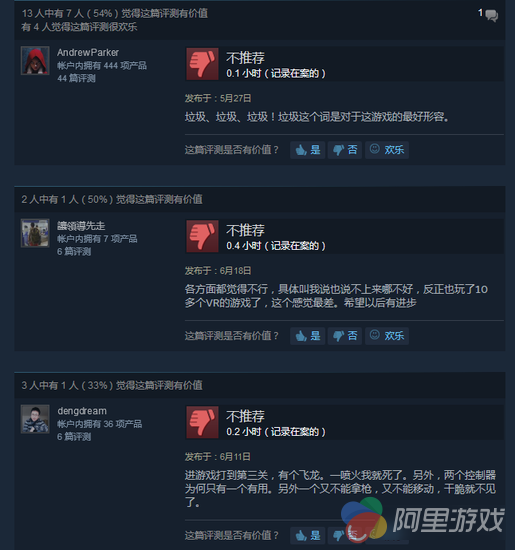
Task: Vote 是 on the 6月18日 review
Action: [308, 336]
